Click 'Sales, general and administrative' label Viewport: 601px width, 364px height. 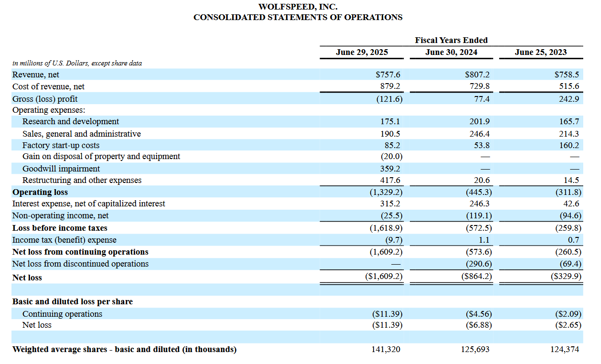click(82, 134)
